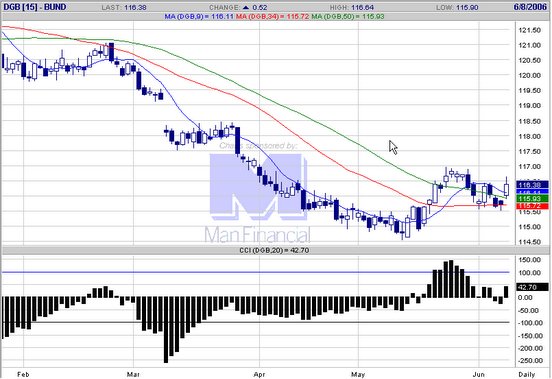
Task: Click the LOW: 115.90 value
Action: point(457,7)
